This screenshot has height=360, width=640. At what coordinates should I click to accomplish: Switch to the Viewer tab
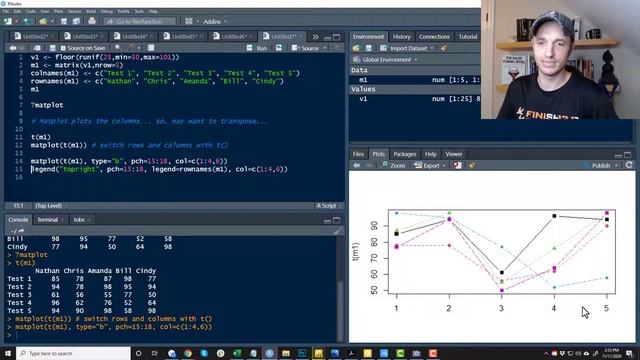[453, 154]
